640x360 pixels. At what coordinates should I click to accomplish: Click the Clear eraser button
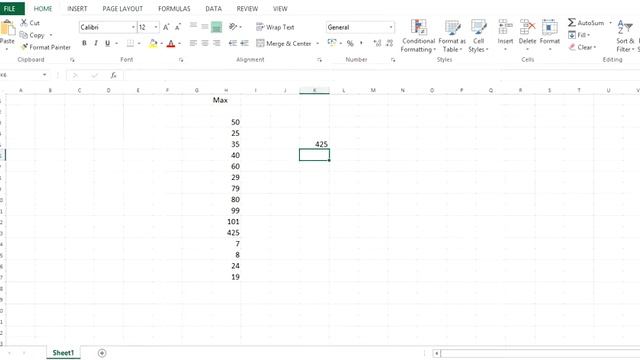pos(582,47)
